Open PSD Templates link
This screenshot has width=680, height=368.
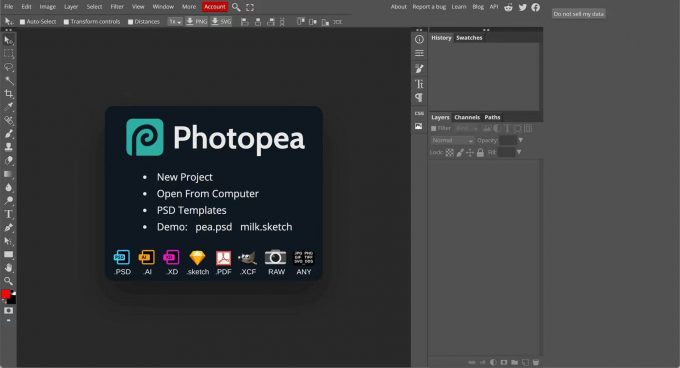192,210
